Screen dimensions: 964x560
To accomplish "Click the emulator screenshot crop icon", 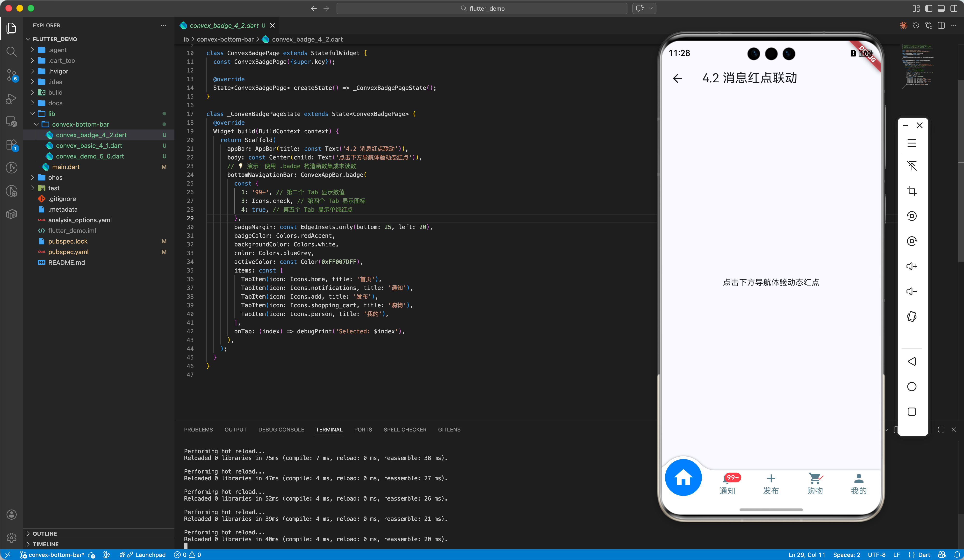I will point(912,191).
